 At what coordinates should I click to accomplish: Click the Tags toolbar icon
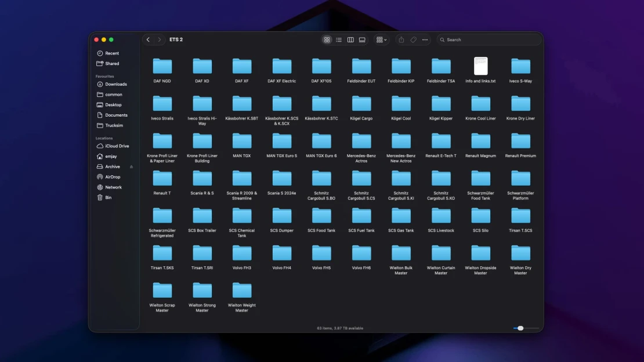point(413,40)
